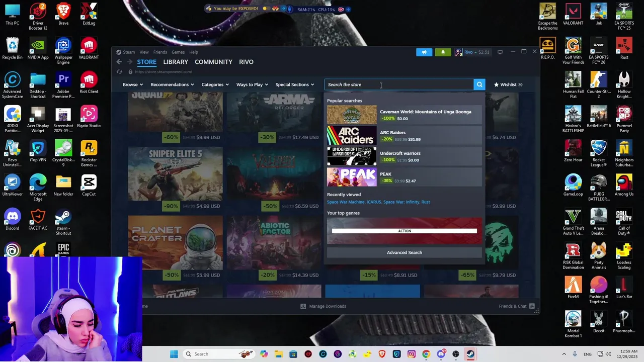This screenshot has height=362, width=644.
Task: Select the STORE tab
Action: pos(147,62)
